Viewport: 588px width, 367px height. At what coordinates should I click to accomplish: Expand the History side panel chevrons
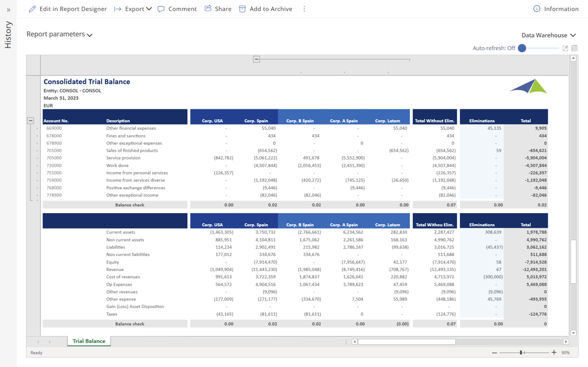tap(8, 10)
